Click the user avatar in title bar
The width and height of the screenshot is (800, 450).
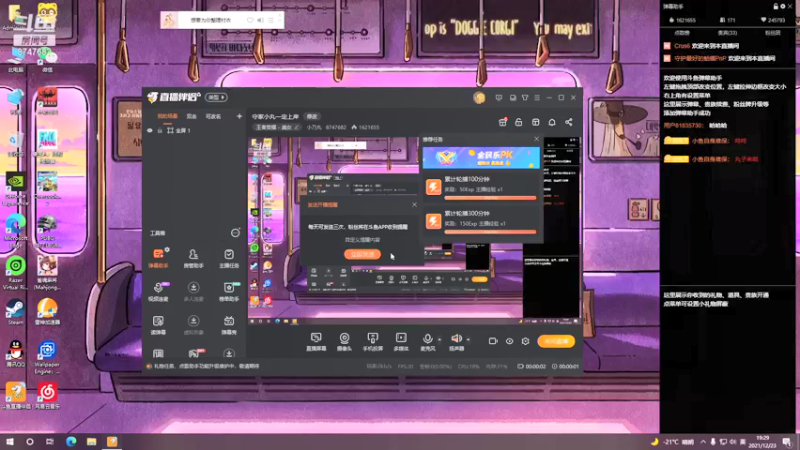pos(479,97)
